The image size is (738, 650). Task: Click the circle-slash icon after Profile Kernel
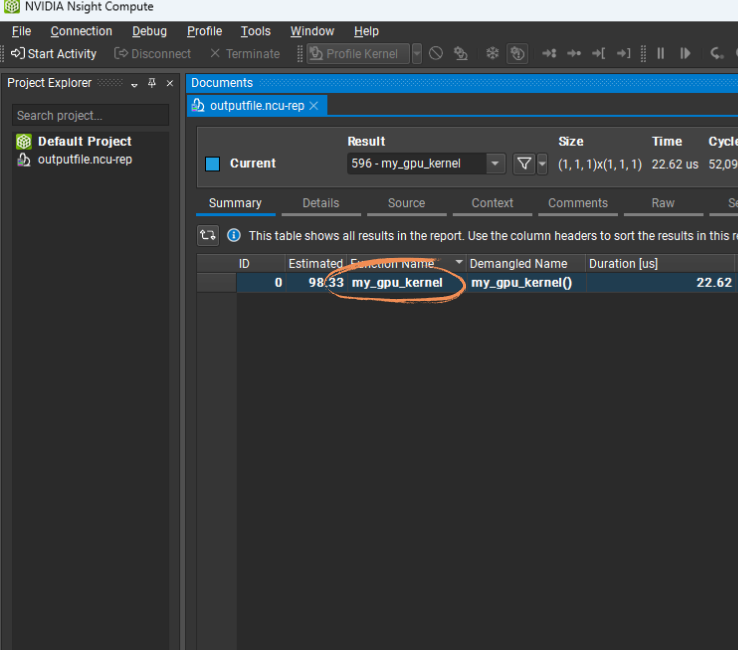pos(436,53)
